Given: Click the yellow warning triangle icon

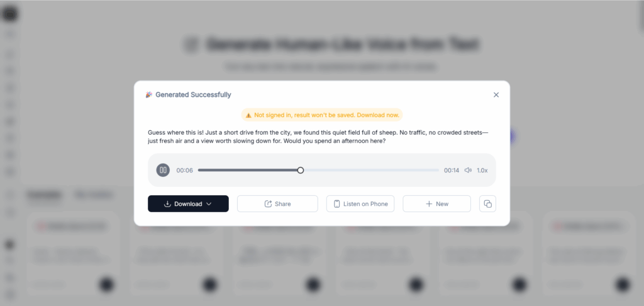Looking at the screenshot, I should click(248, 116).
